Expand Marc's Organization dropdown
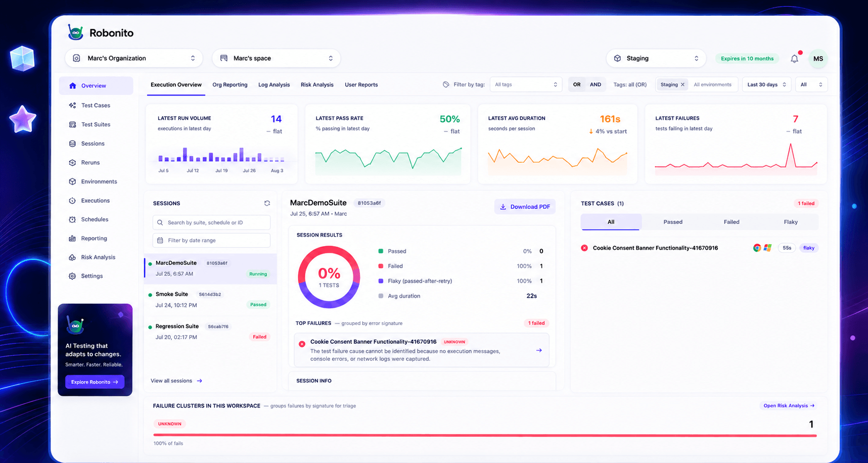The width and height of the screenshot is (868, 463). (x=134, y=58)
